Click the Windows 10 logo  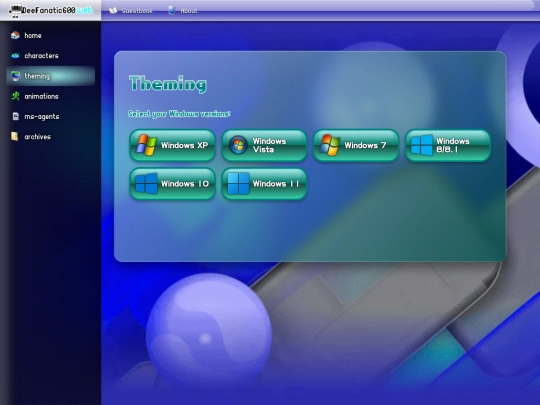click(x=146, y=184)
